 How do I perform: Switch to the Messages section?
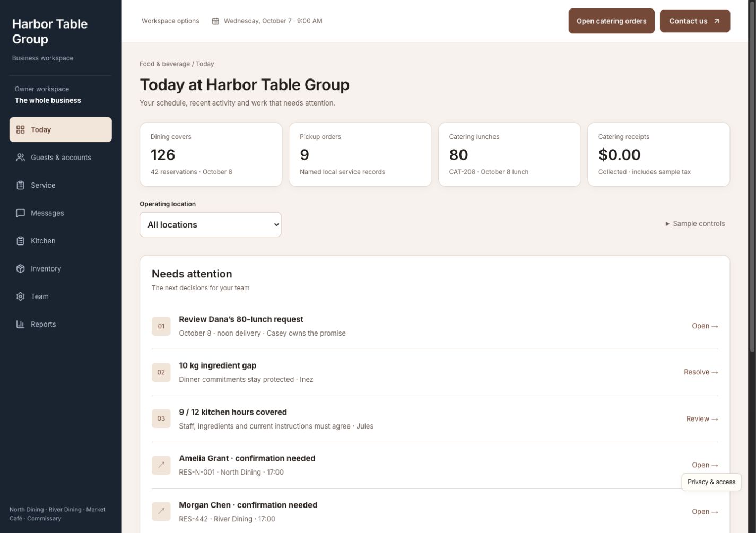tap(60, 213)
